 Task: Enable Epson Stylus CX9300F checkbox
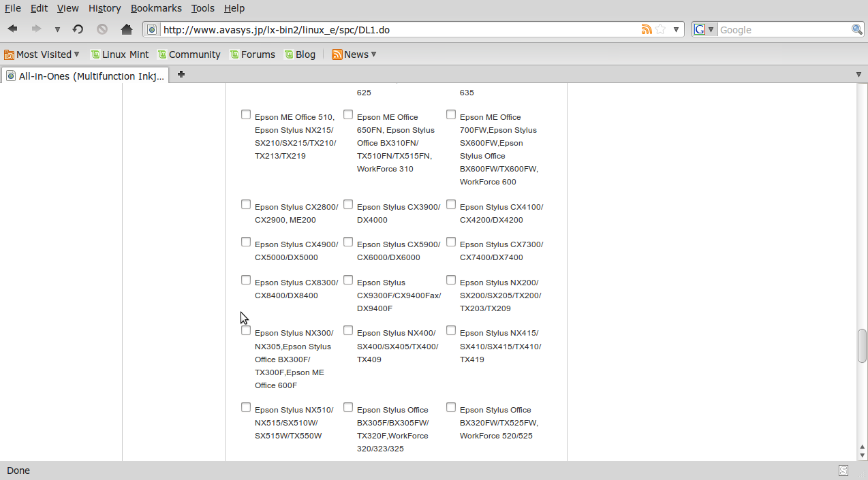coord(348,280)
